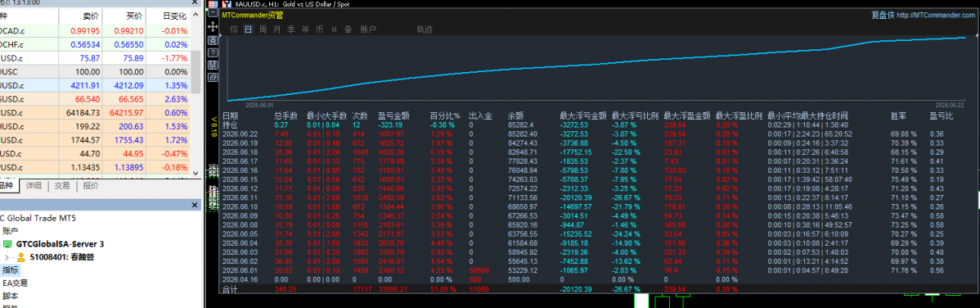Click the small expander arrow below the 综 tab
The image size is (980, 308).
(x=221, y=36)
